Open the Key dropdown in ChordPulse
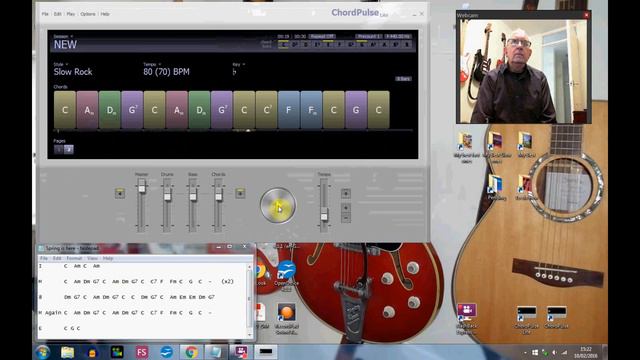The width and height of the screenshot is (640, 360). (239, 64)
